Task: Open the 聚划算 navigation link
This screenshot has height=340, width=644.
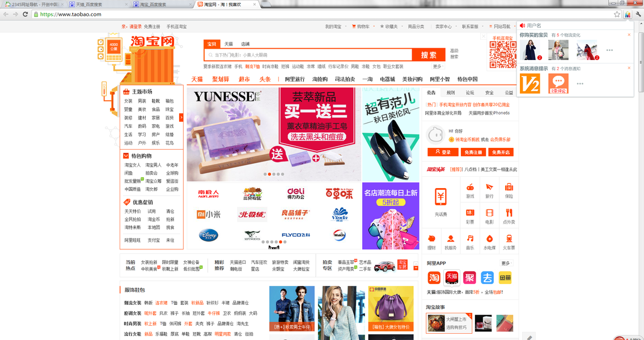Action: [221, 79]
